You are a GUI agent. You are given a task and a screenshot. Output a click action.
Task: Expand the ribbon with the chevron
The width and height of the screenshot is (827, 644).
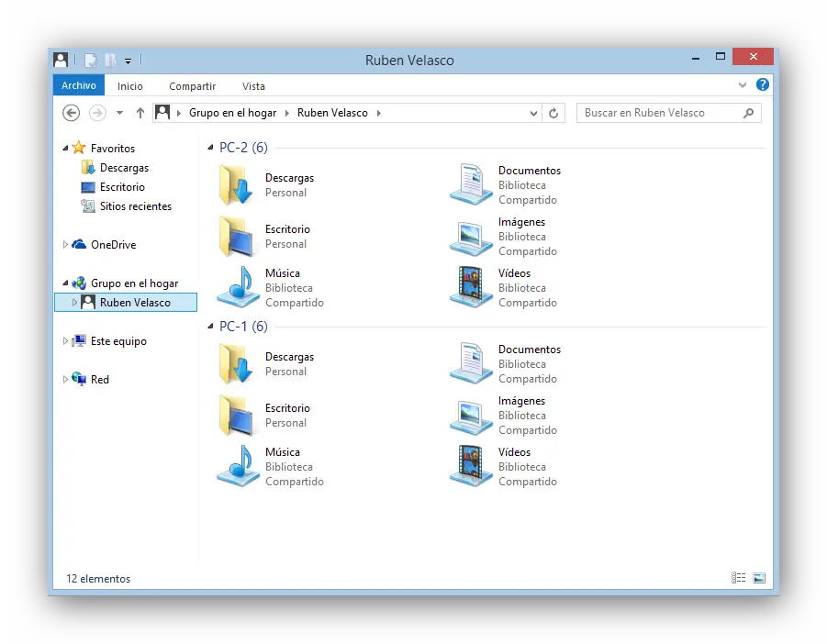point(742,84)
